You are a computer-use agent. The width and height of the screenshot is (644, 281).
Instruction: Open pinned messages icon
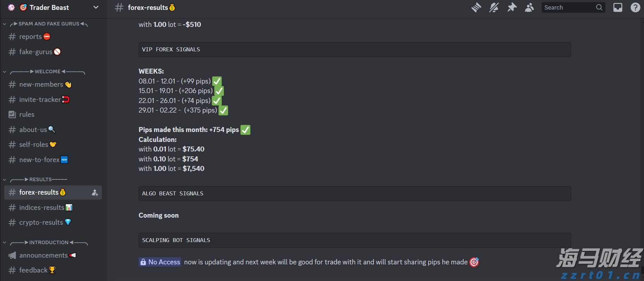[512, 7]
